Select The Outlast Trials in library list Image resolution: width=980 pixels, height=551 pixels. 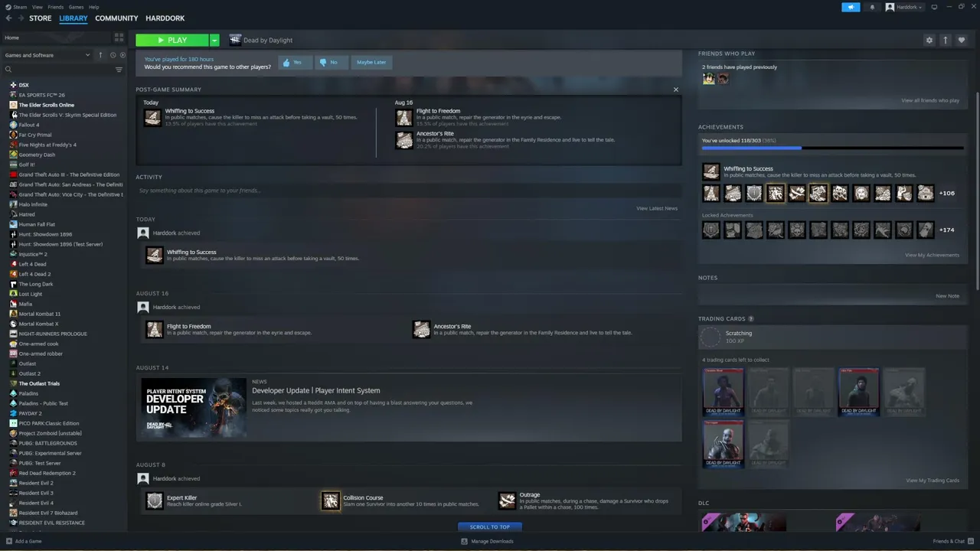pyautogui.click(x=39, y=383)
